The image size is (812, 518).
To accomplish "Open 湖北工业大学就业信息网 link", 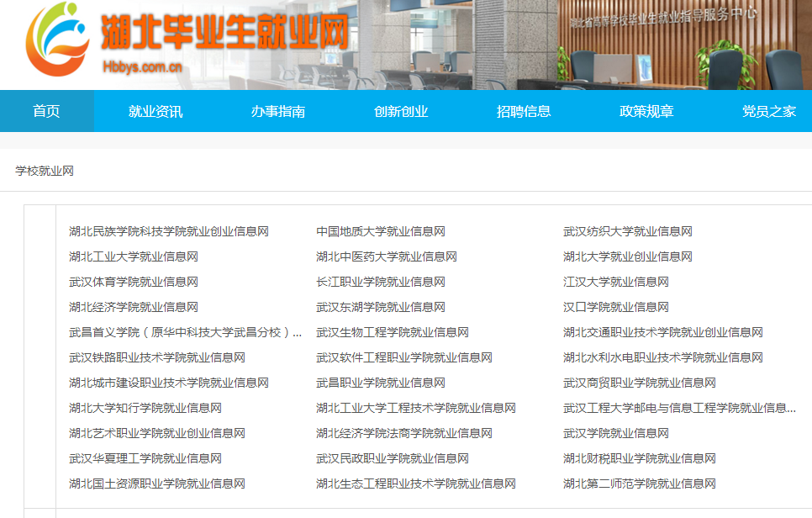I will [x=133, y=256].
